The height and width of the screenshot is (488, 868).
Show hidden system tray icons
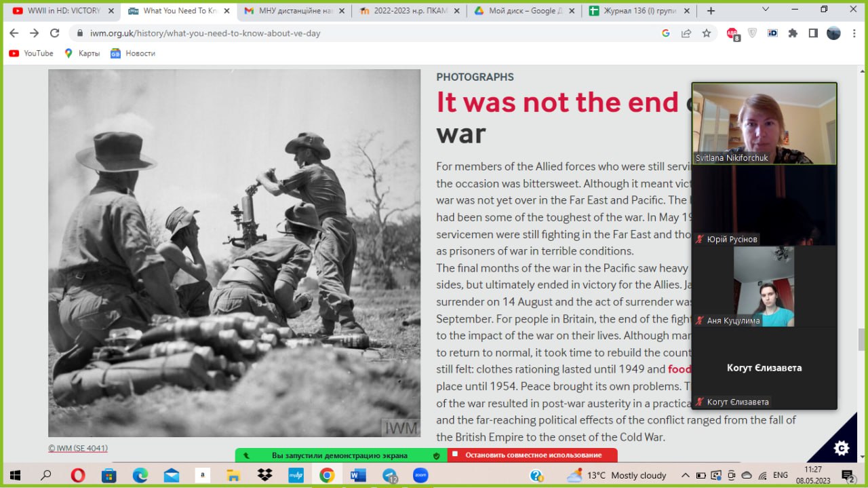686,475
